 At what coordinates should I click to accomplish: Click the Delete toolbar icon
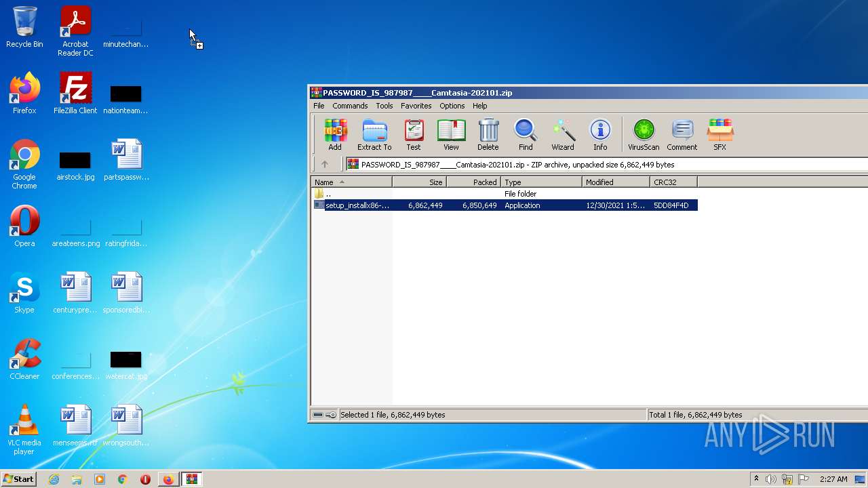click(x=488, y=135)
